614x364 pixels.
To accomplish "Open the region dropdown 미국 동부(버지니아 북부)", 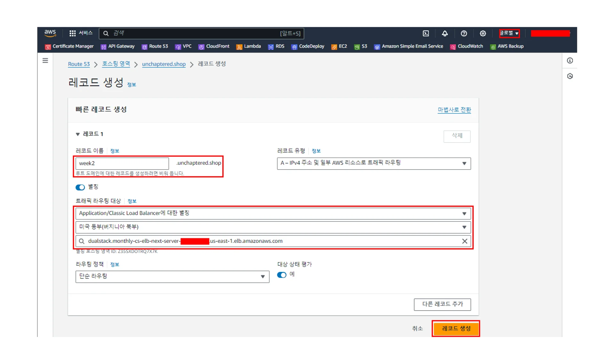I will click(273, 227).
